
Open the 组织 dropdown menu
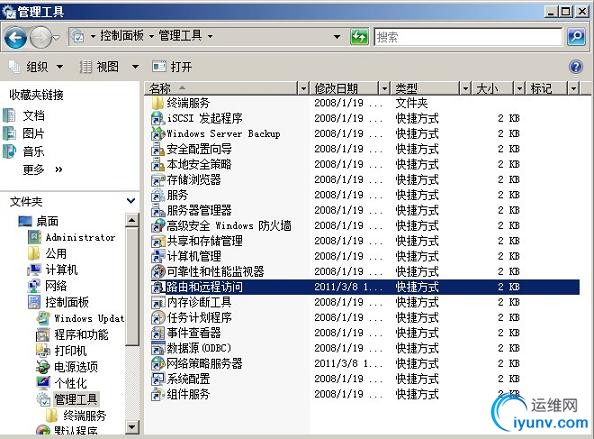36,67
